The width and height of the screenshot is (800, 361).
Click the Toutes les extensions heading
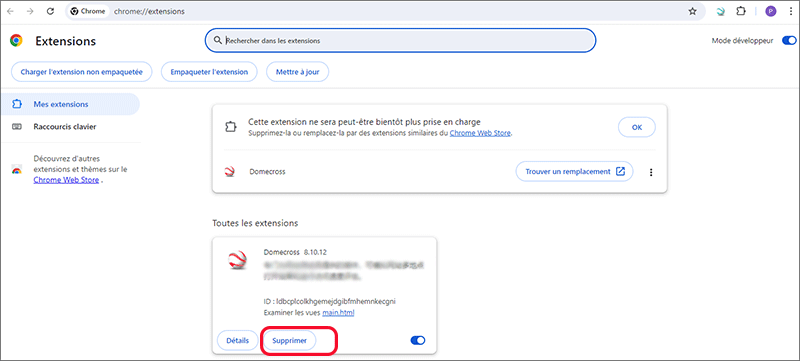255,223
